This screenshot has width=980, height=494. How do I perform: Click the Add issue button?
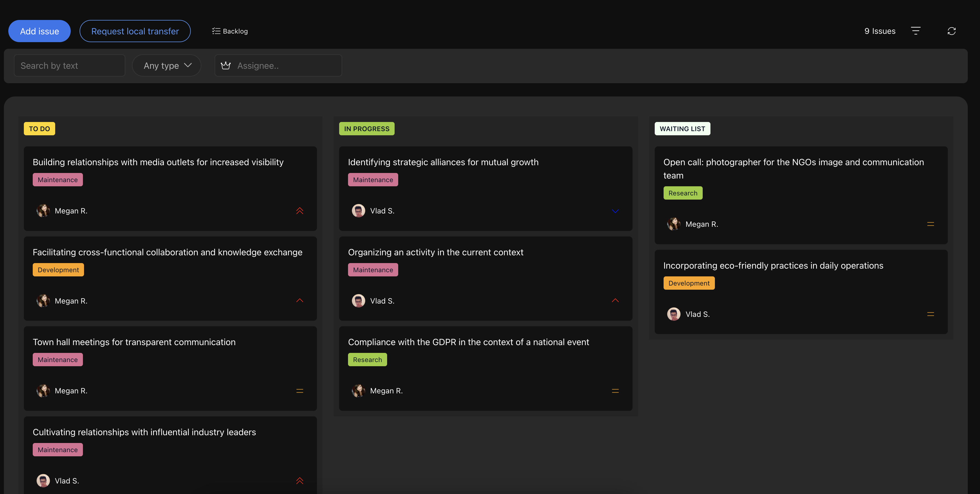pos(39,31)
